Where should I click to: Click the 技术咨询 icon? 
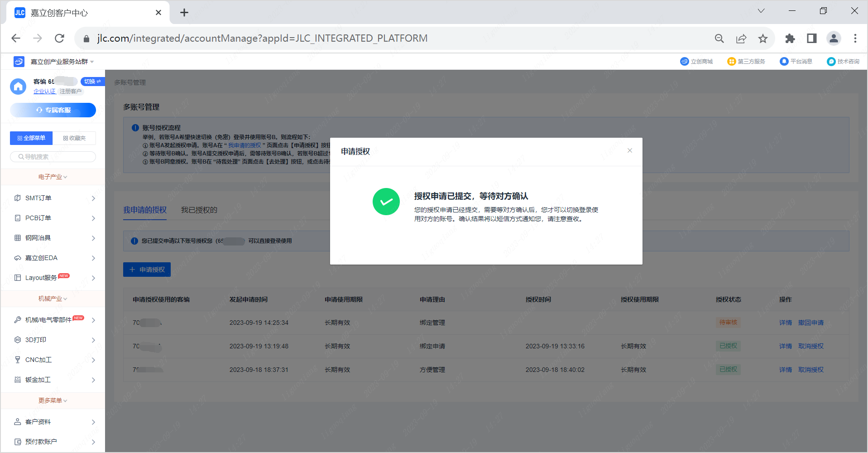(x=831, y=62)
